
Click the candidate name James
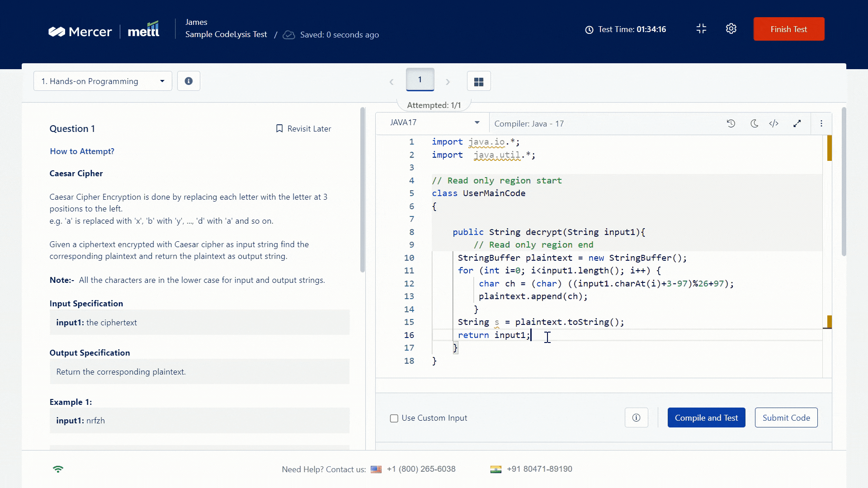(x=196, y=22)
